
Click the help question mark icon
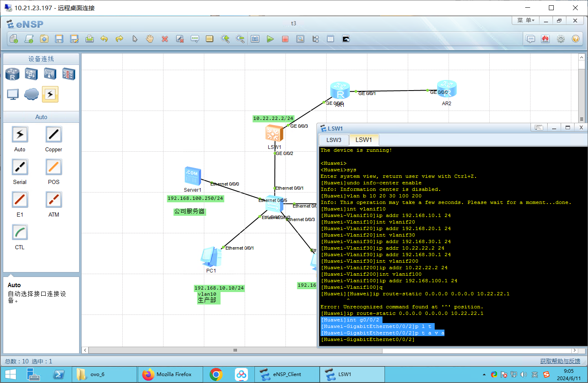[576, 39]
